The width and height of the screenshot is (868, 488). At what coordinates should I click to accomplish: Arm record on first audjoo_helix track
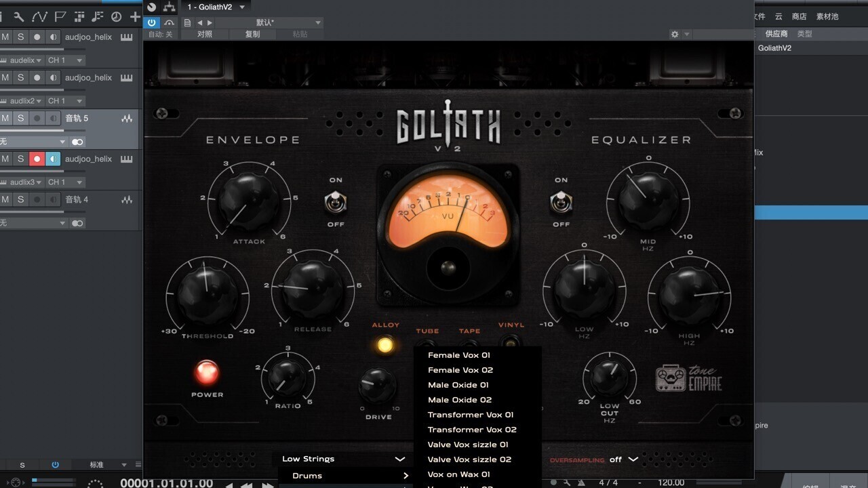coord(37,37)
